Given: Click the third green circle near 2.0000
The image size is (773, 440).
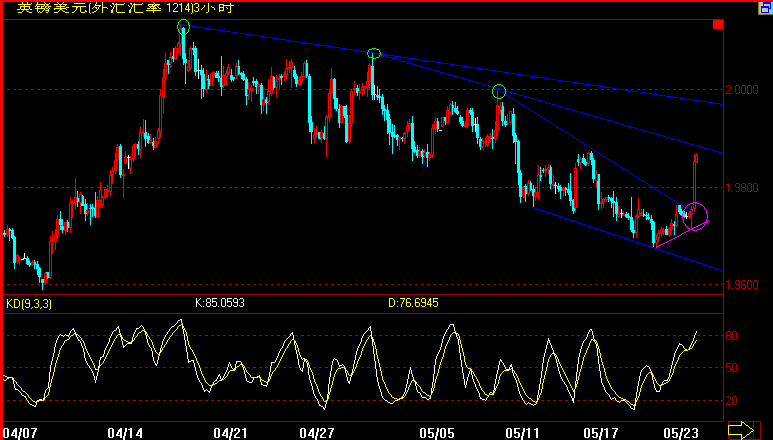Looking at the screenshot, I should (x=499, y=91).
